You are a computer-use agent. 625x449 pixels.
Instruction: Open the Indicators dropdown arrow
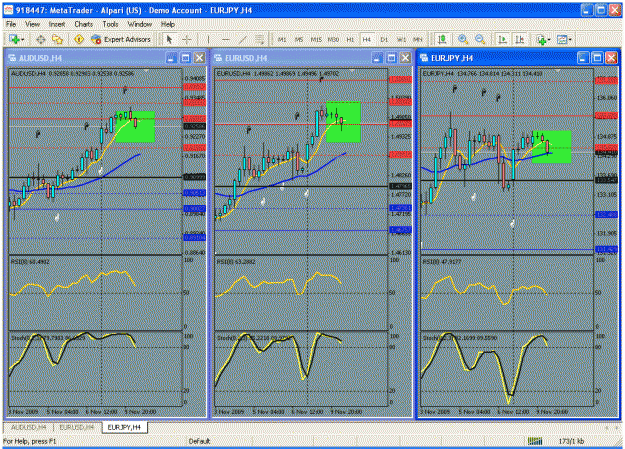(549, 40)
